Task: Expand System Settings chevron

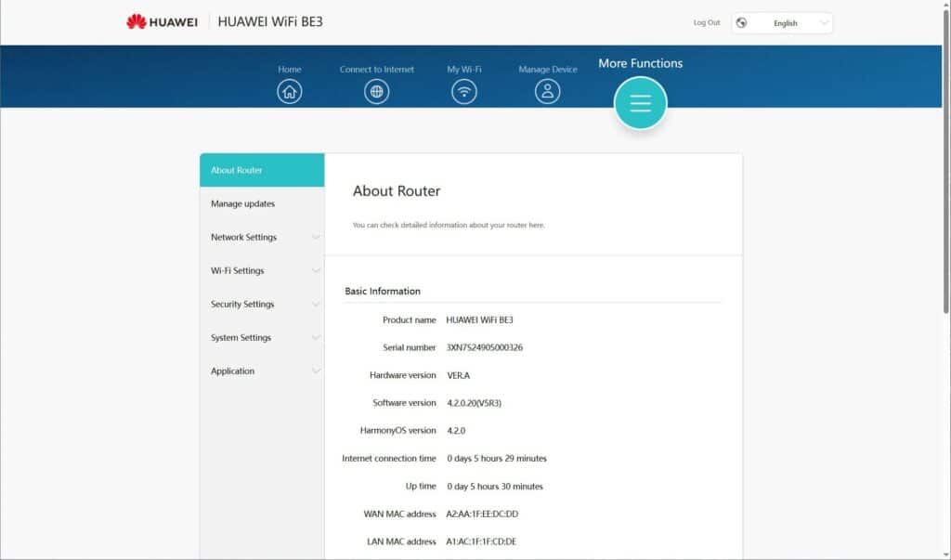Action: click(316, 337)
